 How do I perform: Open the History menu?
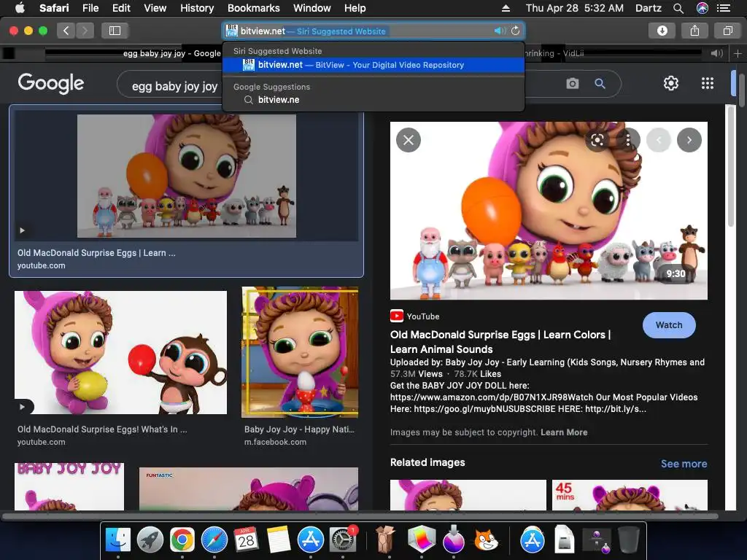[197, 8]
